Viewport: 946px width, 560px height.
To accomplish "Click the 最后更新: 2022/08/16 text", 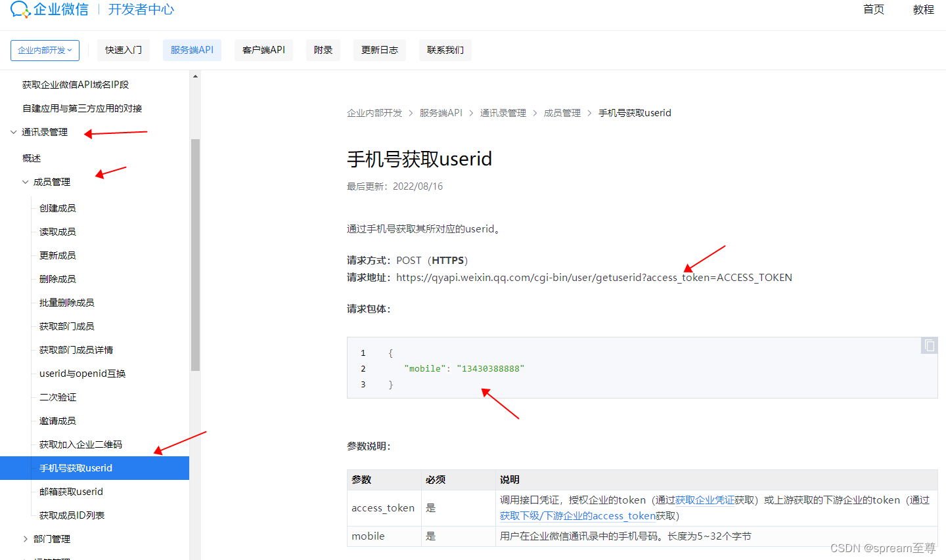I will pyautogui.click(x=395, y=186).
